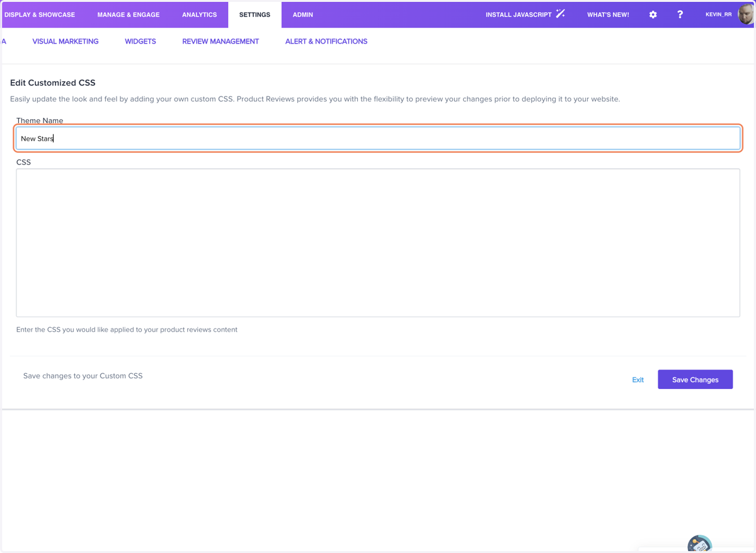Open the Widgets submenu
This screenshot has width=756, height=553.
(140, 42)
